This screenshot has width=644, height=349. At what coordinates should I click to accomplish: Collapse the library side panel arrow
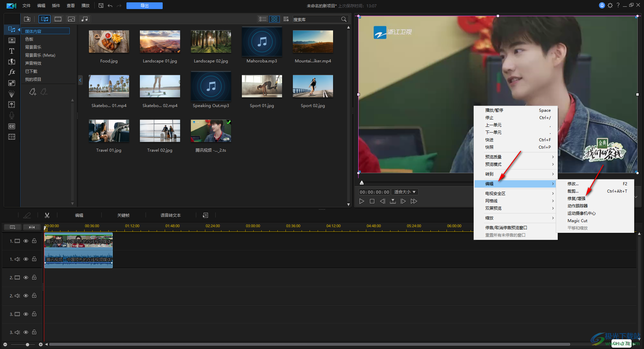[x=80, y=80]
